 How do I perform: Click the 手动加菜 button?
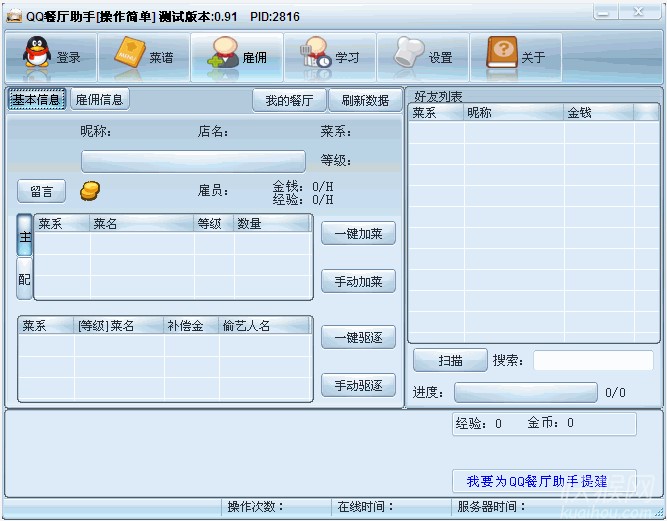[x=359, y=281]
